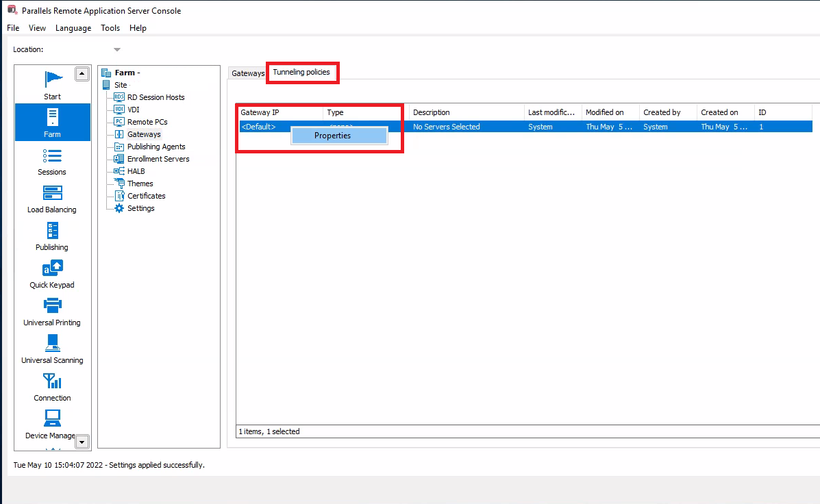Open the Connection category

coord(52,386)
